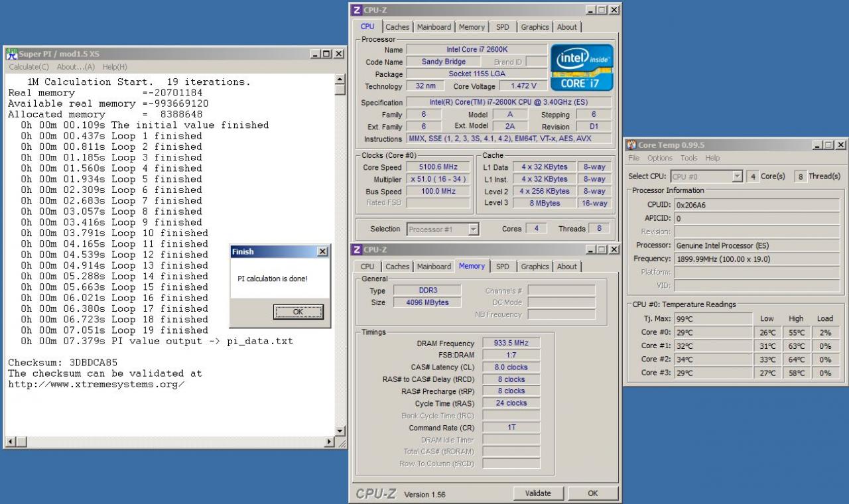Click the Super PI title bar icon
Viewport: 849px width, 504px height.
(x=11, y=54)
